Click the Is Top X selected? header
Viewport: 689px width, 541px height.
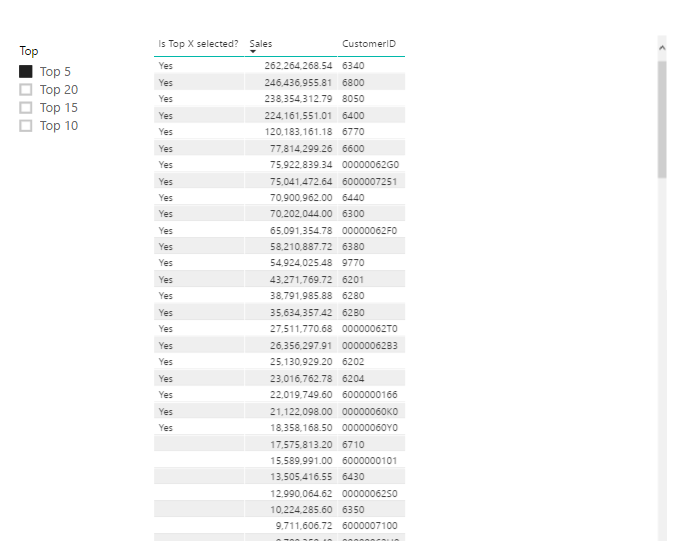coord(198,44)
